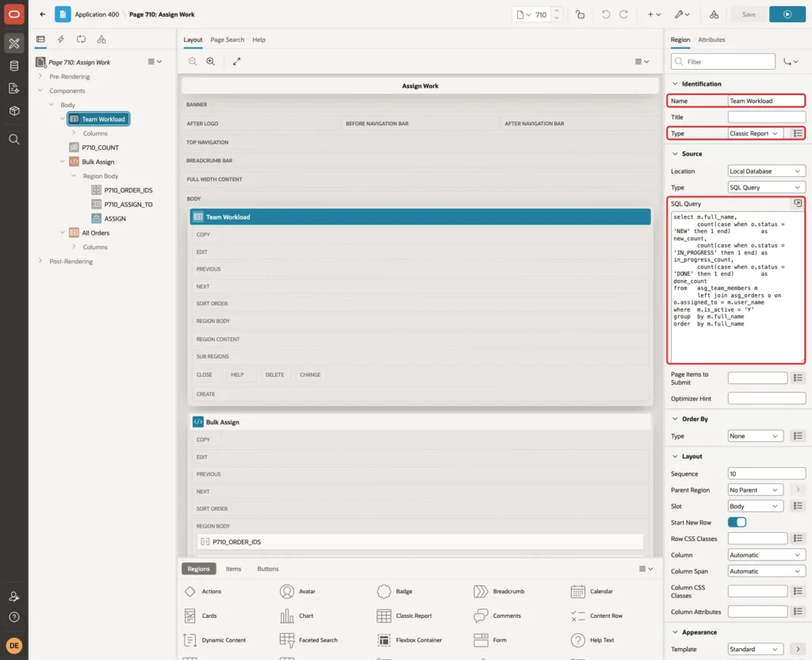
Task: Run the page with play button
Action: [x=787, y=14]
